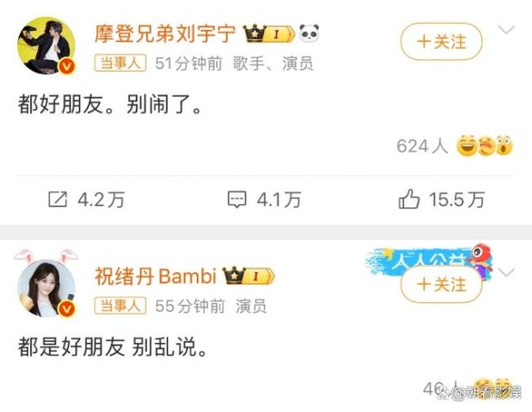Image resolution: width=532 pixels, height=412 pixels.
Task: Open post text 都是好朋友 别乱说。
Action: coord(113,347)
